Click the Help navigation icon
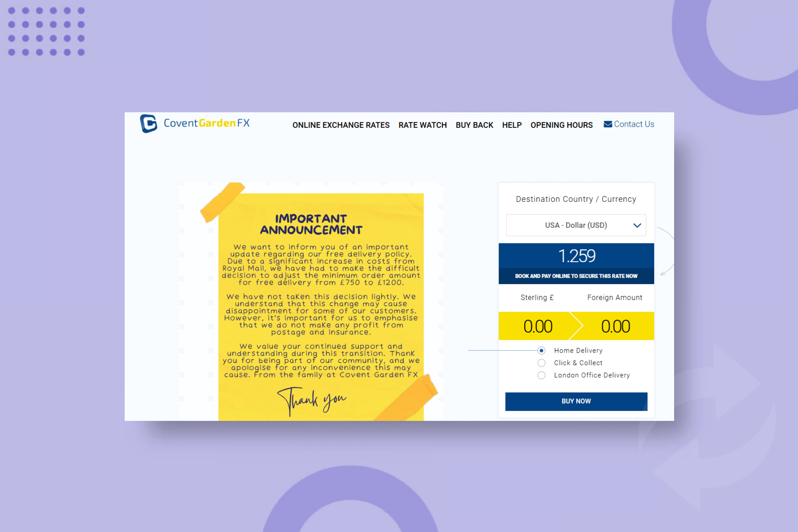The height and width of the screenshot is (532, 798). (511, 125)
